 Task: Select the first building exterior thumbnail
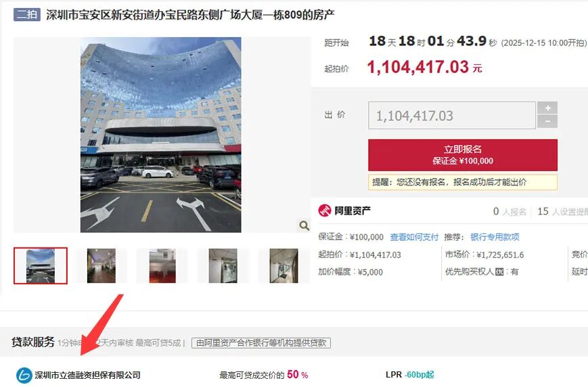coord(41,265)
